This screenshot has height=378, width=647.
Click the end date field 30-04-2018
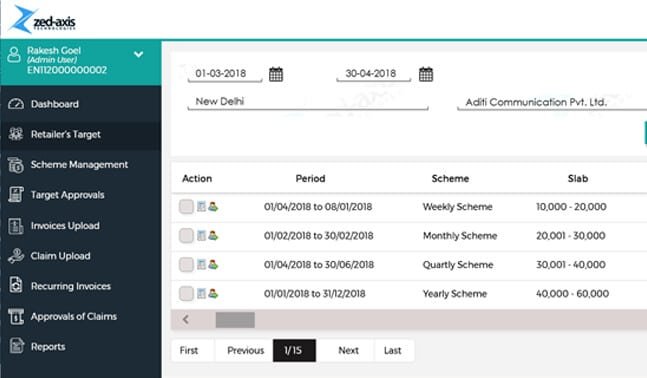[374, 73]
